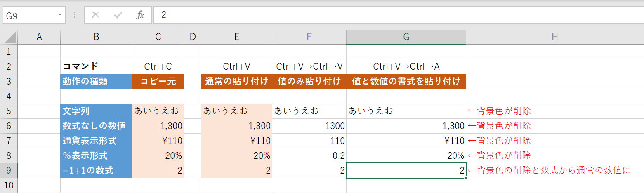Select row 10 header
Image resolution: width=644 pixels, height=193 pixels.
tap(9, 185)
